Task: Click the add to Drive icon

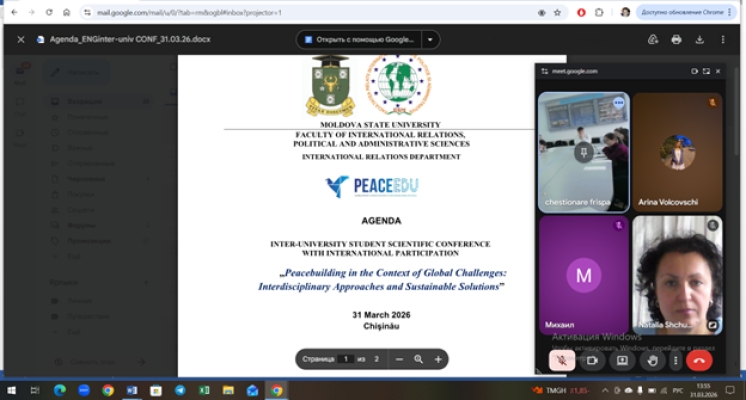Action: [652, 40]
